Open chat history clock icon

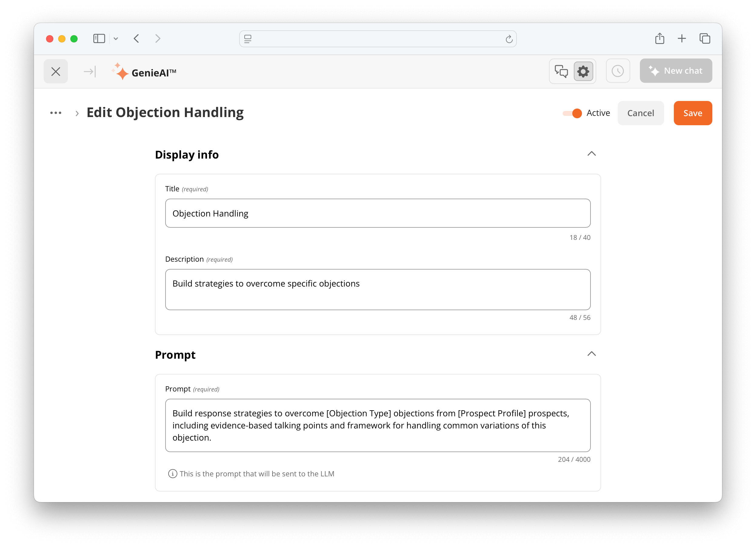point(618,71)
